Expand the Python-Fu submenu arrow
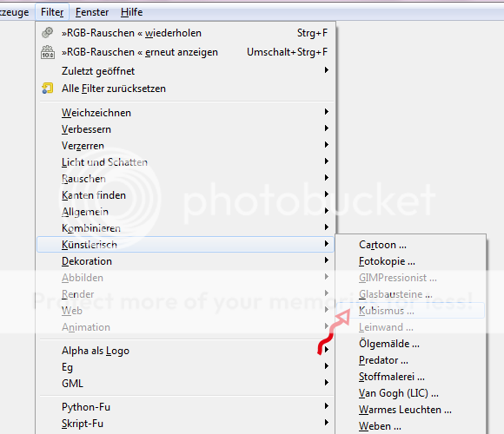The height and width of the screenshot is (434, 504). click(x=326, y=406)
